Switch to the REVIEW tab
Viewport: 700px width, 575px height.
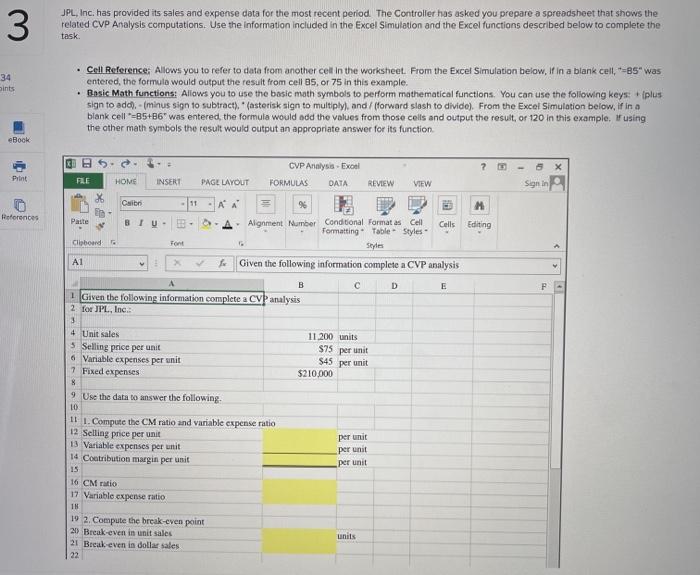coord(381,183)
